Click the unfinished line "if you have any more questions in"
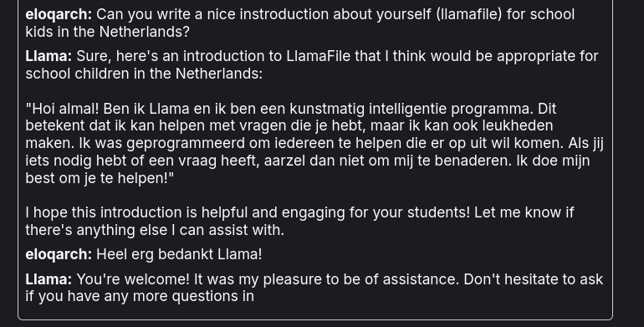The height and width of the screenshot is (327, 644). (140, 296)
